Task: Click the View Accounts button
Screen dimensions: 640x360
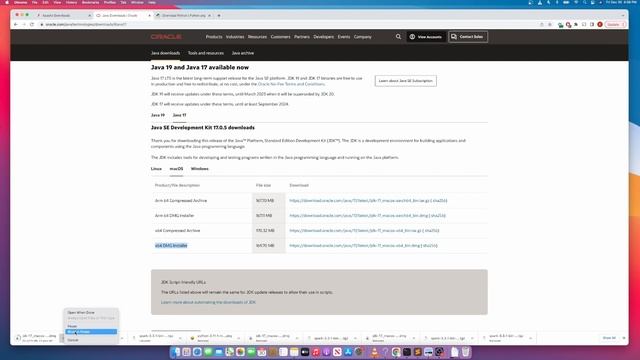Action: click(x=426, y=37)
